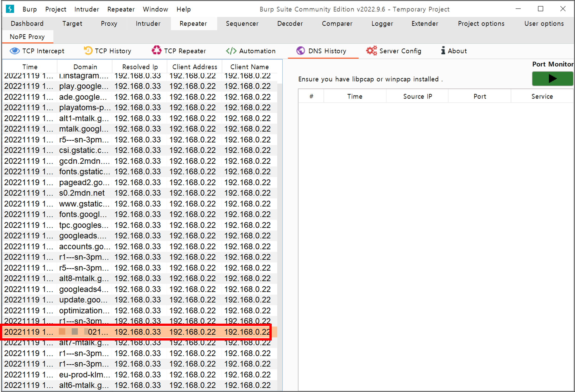Click the Server Config gears icon
The image size is (575, 392).
[x=371, y=51]
